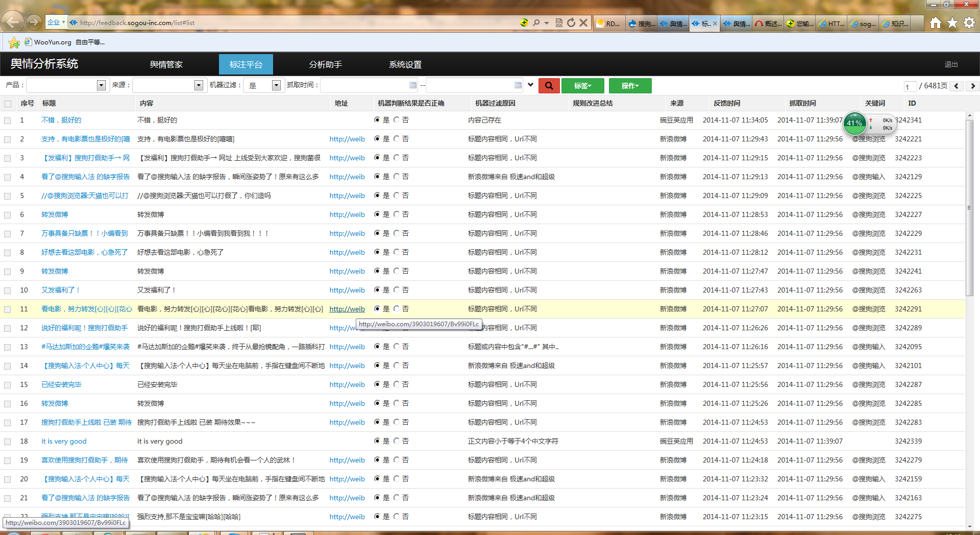Viewport: 980px width, 535px height.
Task: Open the Favorites star icon
Action: (952, 22)
